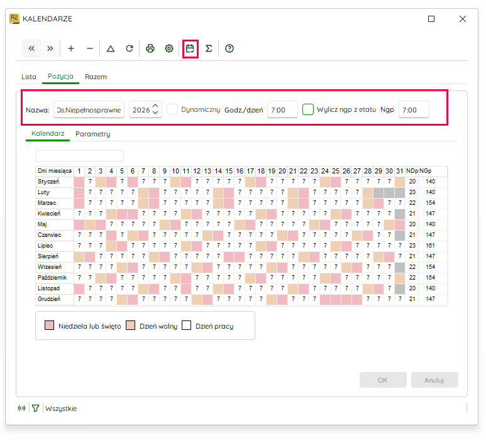Switch to the Lista tab
This screenshot has height=448, width=486.
(29, 77)
